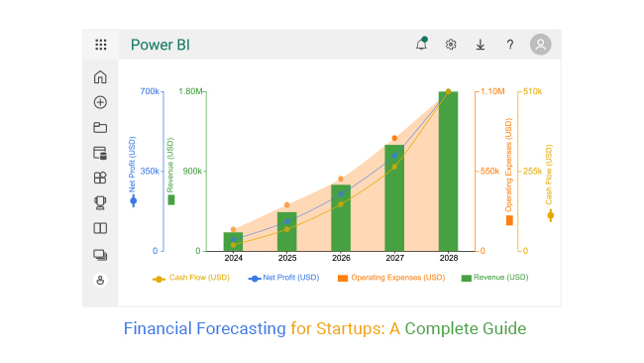Click the 2028 revenue bar

[x=448, y=171]
